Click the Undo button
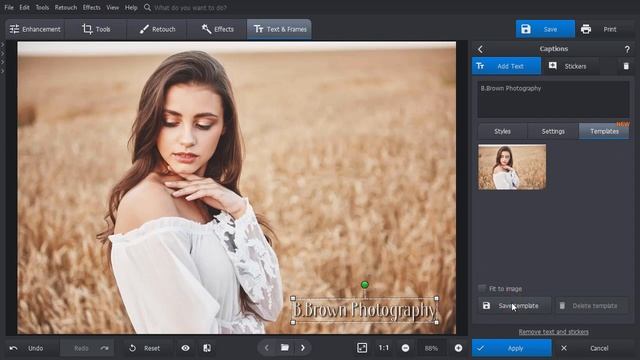The height and width of the screenshot is (360, 640). (x=31, y=348)
